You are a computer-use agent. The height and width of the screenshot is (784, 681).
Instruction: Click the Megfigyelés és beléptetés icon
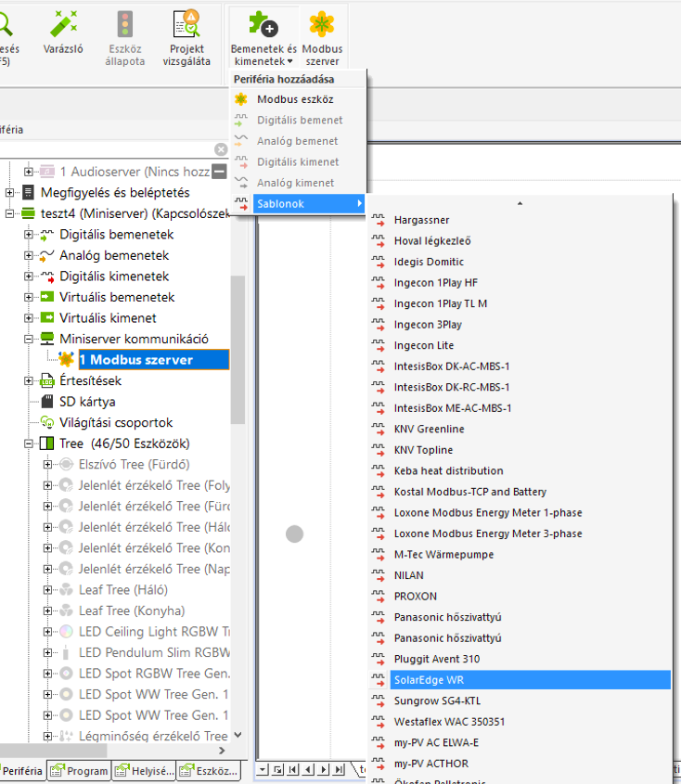point(29,192)
